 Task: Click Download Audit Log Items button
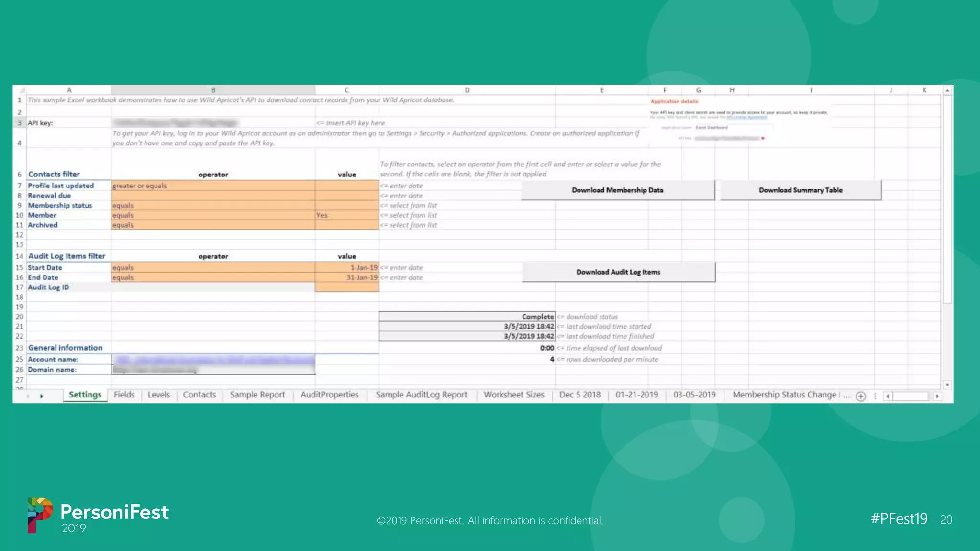[x=618, y=272]
